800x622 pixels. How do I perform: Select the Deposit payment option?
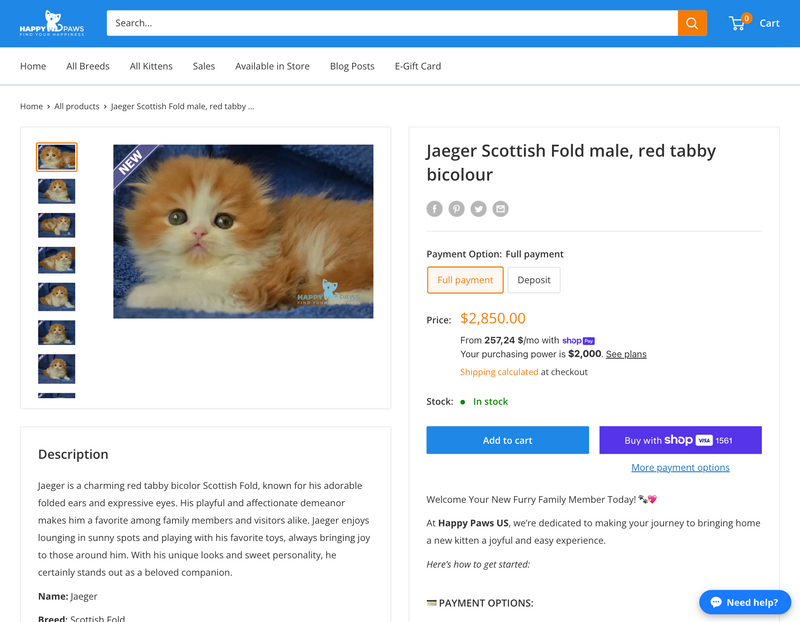coord(534,280)
